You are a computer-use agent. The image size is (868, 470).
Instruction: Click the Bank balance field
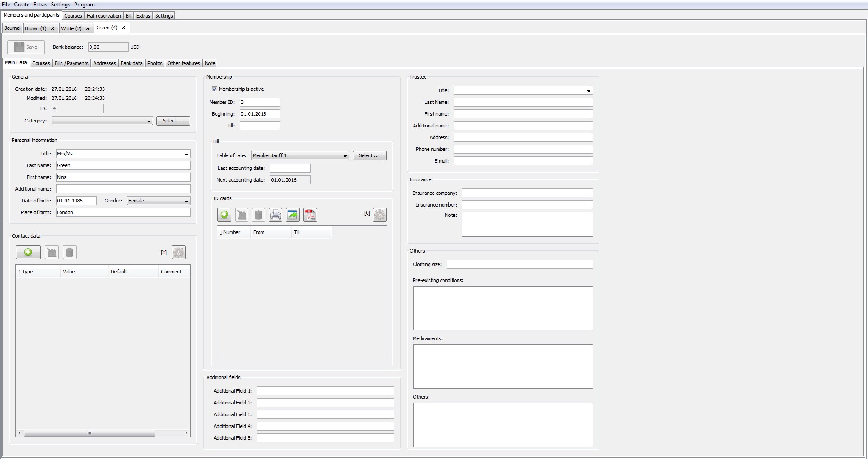click(x=108, y=47)
